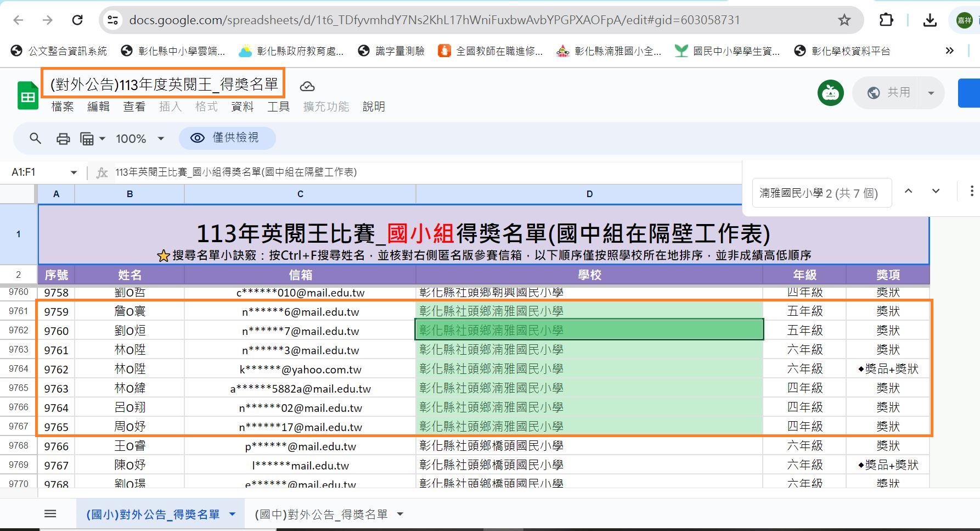The width and height of the screenshot is (980, 531).
Task: Select column C header
Action: (x=300, y=194)
